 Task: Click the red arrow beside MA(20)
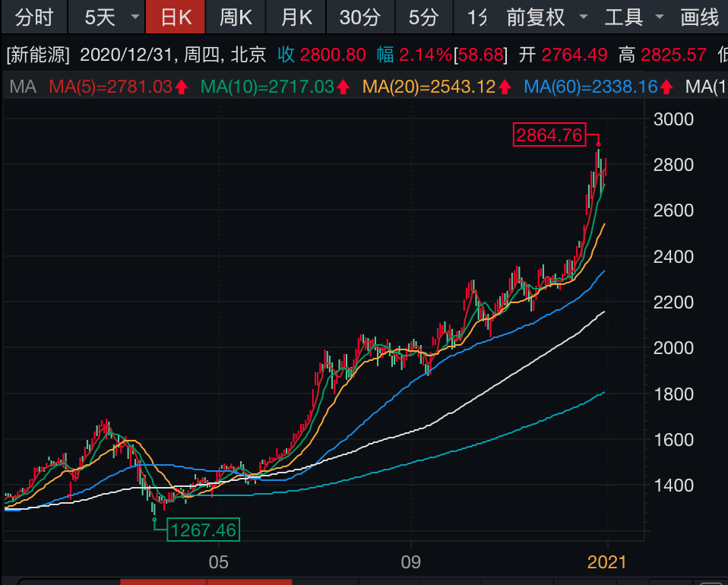click(505, 87)
